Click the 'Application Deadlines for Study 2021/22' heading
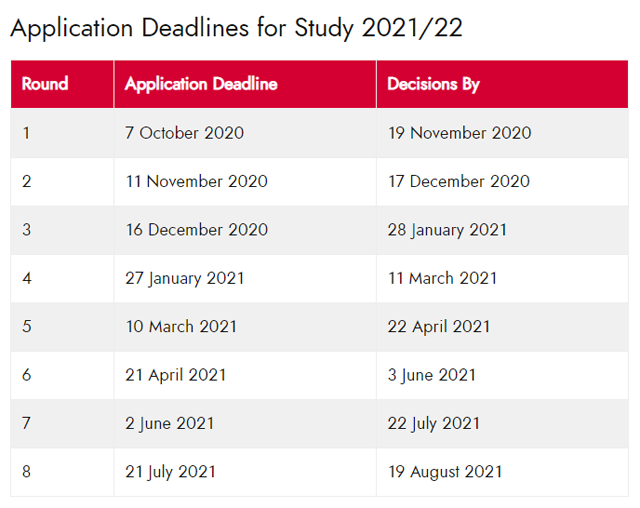 click(236, 29)
